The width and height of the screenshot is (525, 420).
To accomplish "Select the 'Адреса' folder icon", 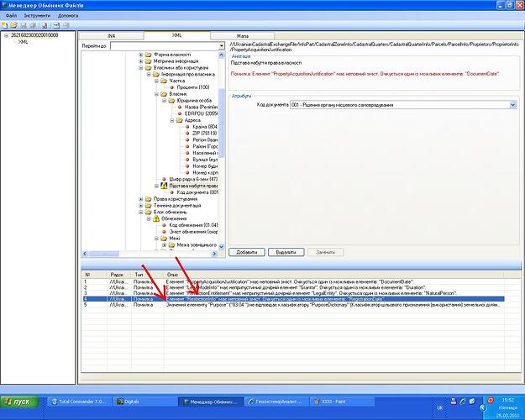I will [180, 120].
